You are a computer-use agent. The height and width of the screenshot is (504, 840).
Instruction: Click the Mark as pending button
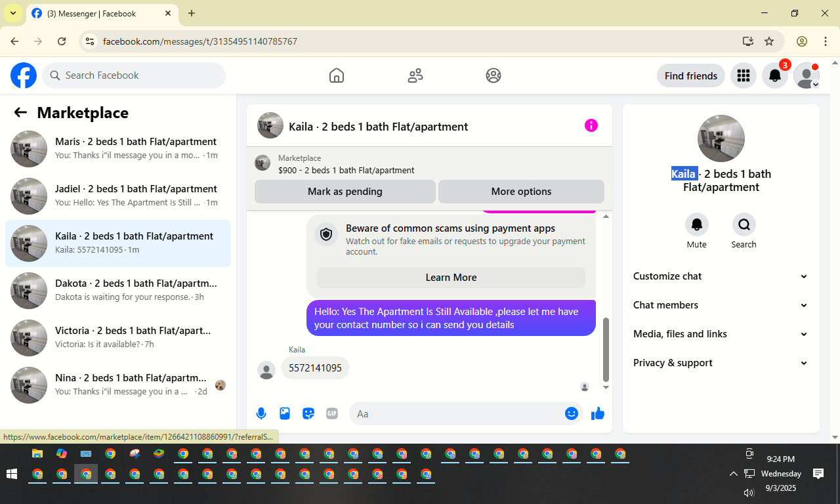(345, 192)
